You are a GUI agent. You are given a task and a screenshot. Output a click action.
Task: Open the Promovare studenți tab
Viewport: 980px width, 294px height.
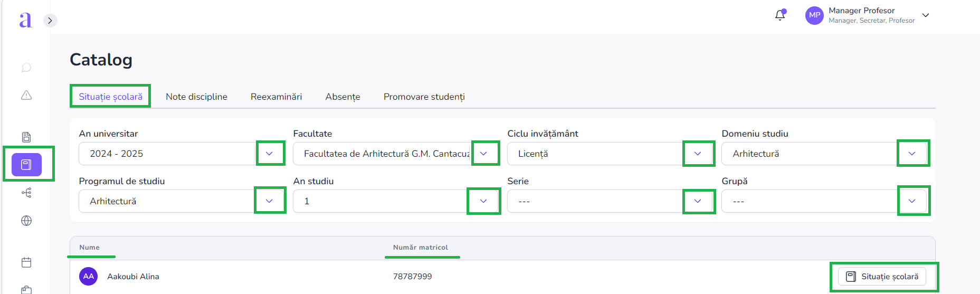pyautogui.click(x=424, y=97)
